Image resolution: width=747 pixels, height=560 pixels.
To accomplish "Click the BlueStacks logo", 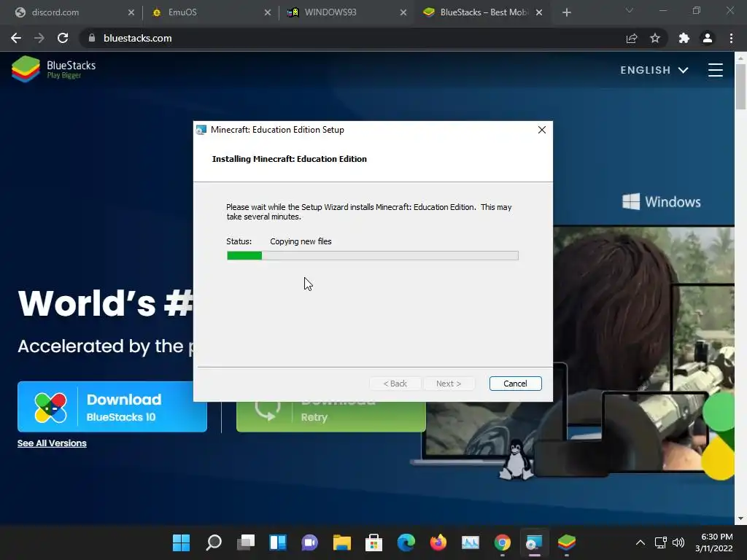I will [54, 69].
